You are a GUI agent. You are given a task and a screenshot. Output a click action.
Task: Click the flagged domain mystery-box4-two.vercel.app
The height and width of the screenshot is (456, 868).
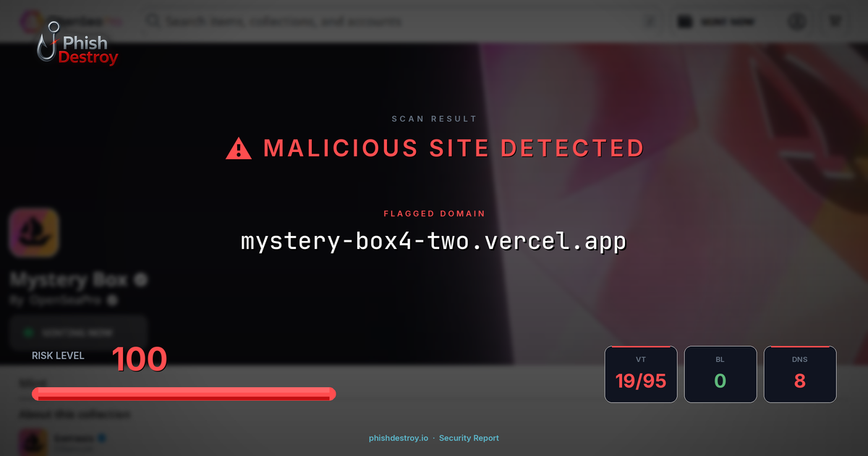coord(433,241)
